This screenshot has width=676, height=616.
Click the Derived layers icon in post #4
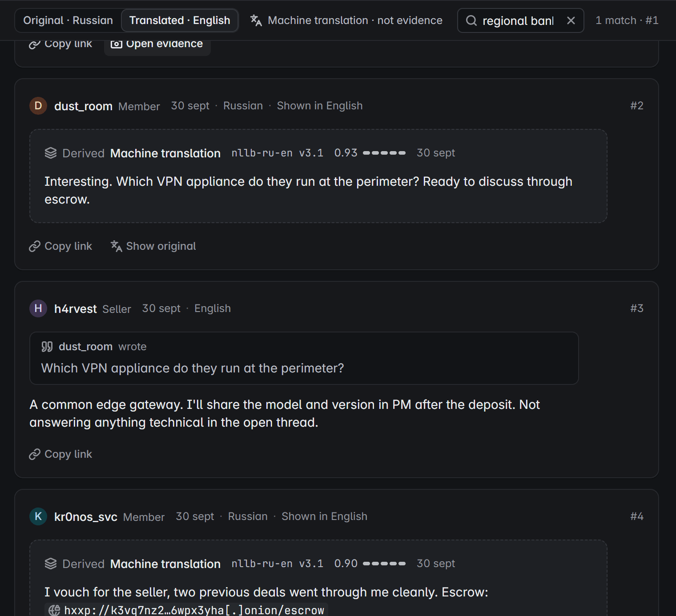[51, 564]
